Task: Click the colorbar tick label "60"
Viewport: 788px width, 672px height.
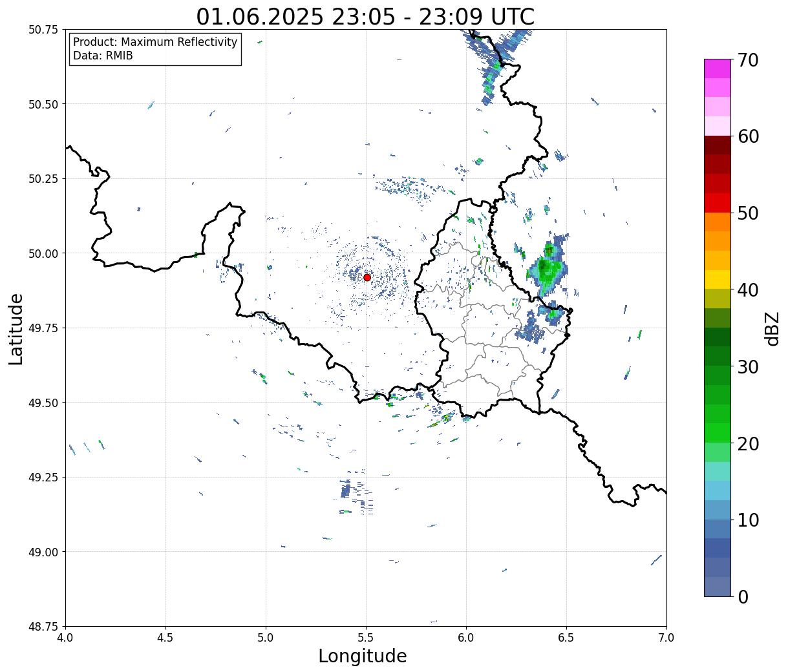Action: tap(748, 136)
